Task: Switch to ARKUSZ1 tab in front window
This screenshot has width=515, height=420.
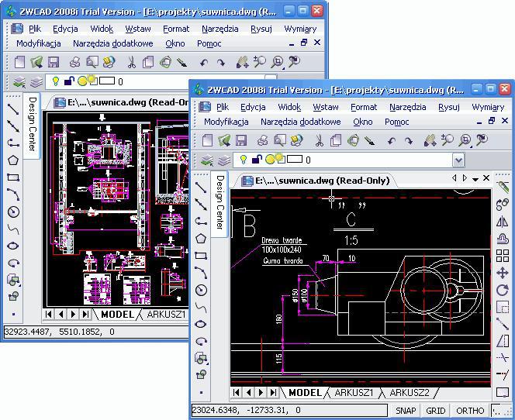Action: click(x=354, y=393)
